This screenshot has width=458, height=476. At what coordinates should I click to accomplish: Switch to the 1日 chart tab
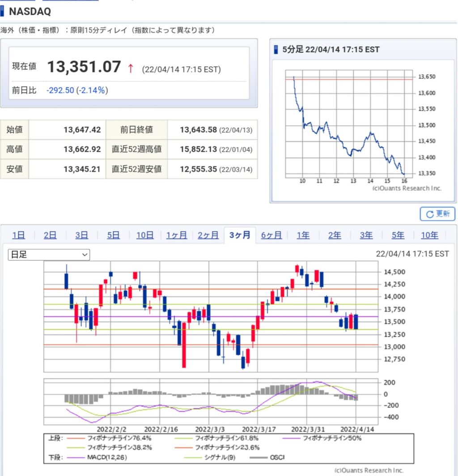tap(18, 235)
